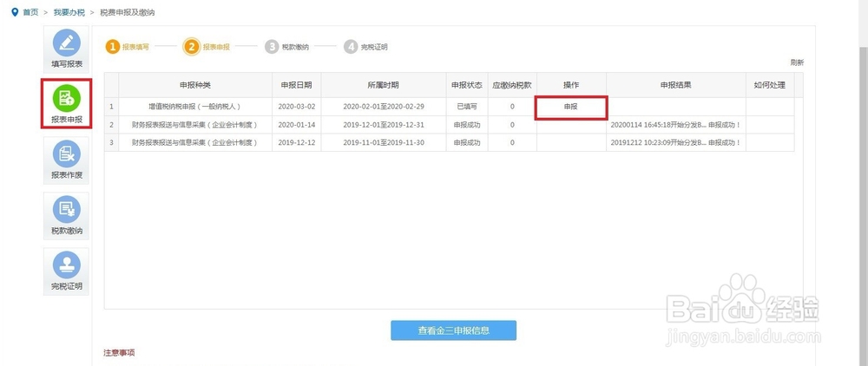Click the 申报日期 column header
Screen dimensions: 868x366
tap(296, 85)
